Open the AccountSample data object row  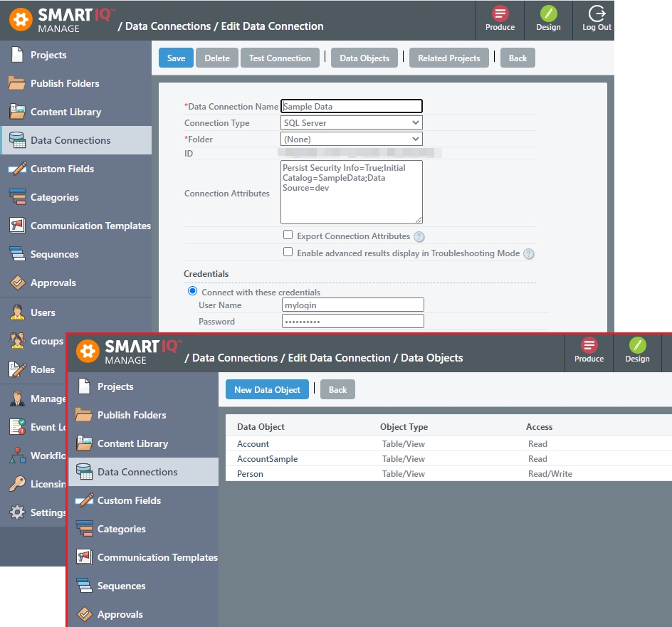click(x=448, y=458)
